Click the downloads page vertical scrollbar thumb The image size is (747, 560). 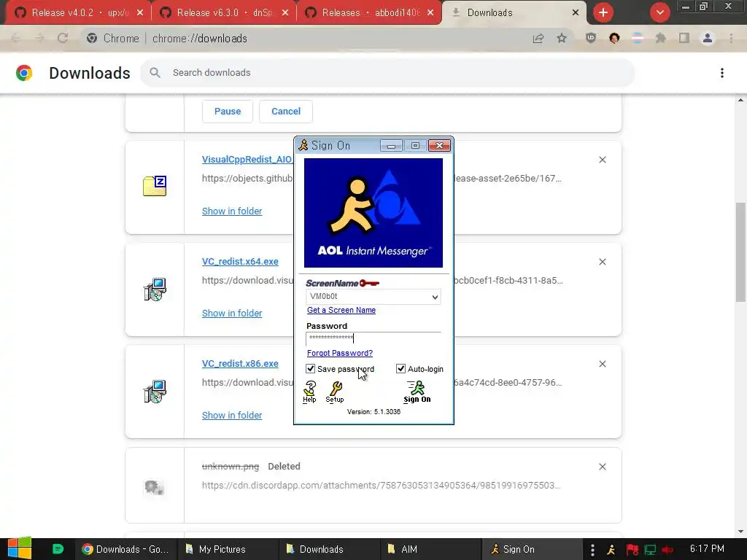740,252
